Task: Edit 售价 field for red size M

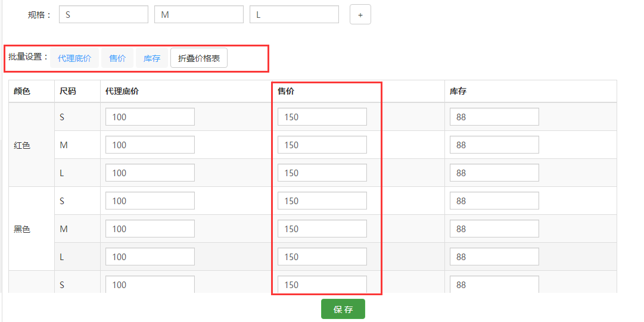Action: click(x=322, y=145)
